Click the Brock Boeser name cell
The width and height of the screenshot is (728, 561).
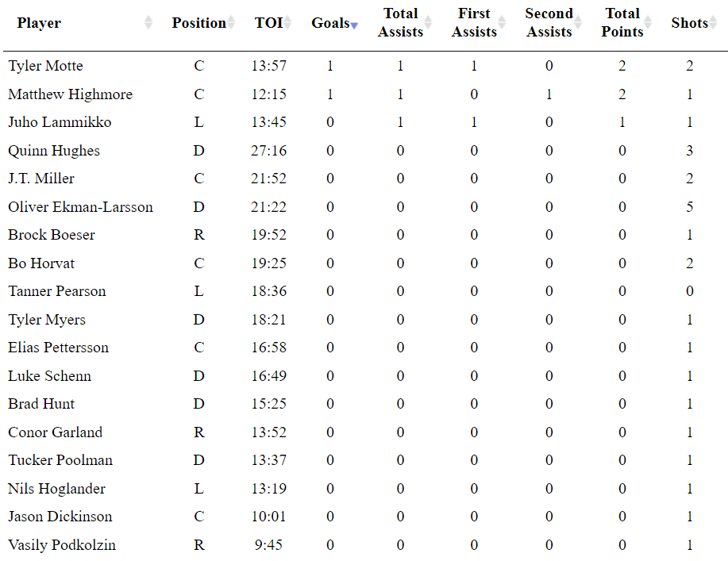pyautogui.click(x=52, y=235)
